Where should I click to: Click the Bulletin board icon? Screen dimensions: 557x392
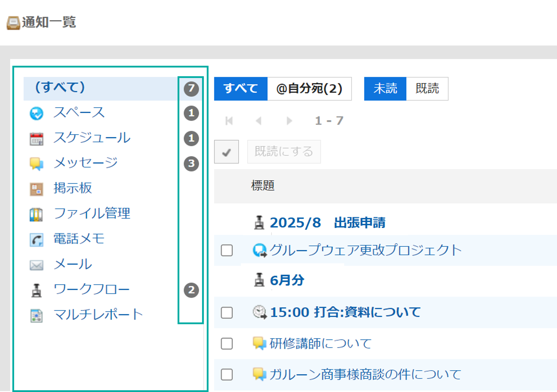tap(36, 189)
